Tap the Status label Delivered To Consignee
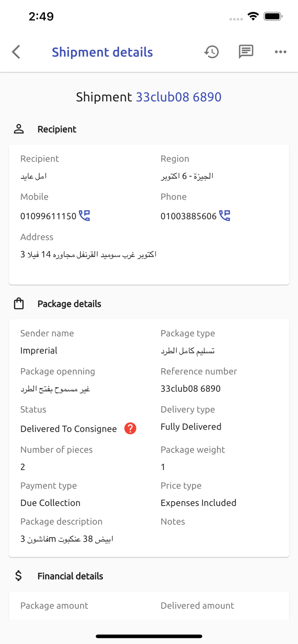This screenshot has height=644, width=298. [68, 428]
